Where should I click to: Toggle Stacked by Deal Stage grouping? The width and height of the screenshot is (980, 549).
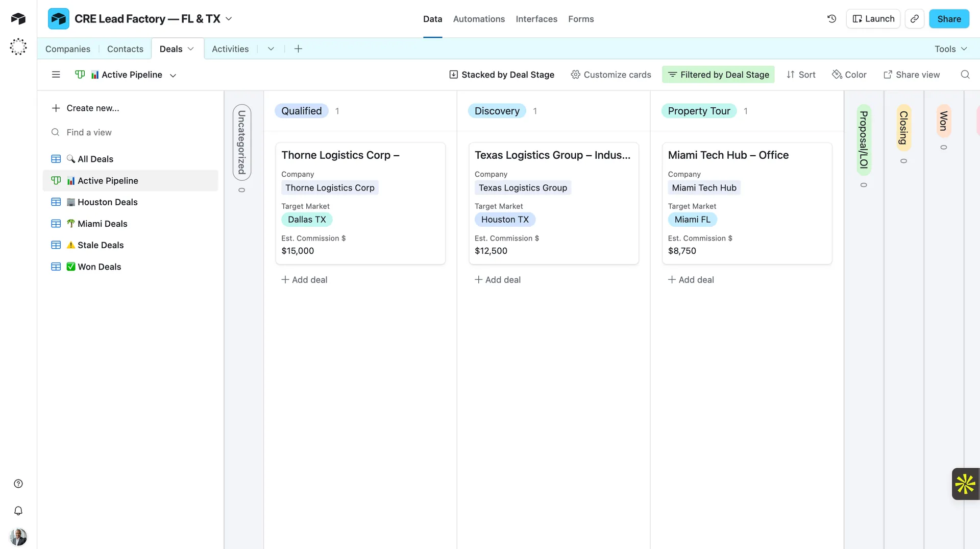click(502, 74)
